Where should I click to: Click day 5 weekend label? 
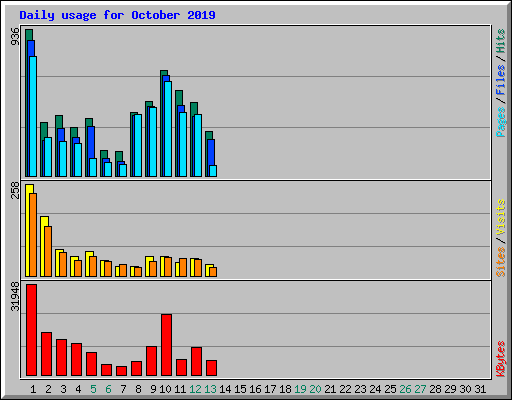(x=93, y=389)
